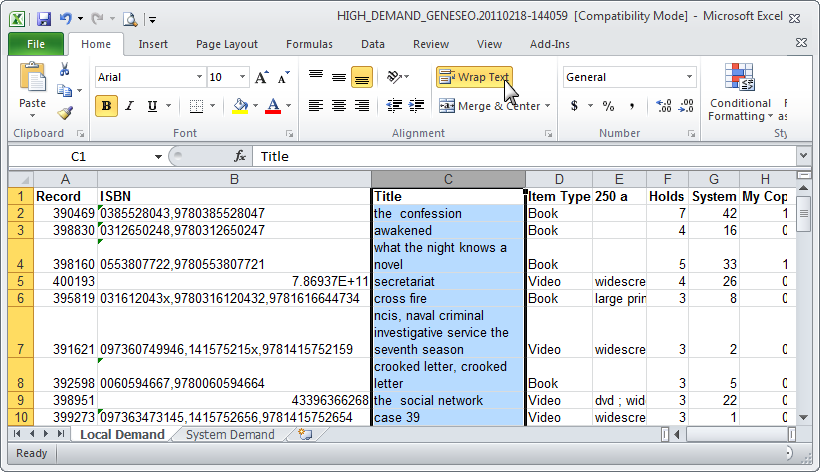Click the Insert Function fx icon
This screenshot has width=820, height=472.
(240, 156)
